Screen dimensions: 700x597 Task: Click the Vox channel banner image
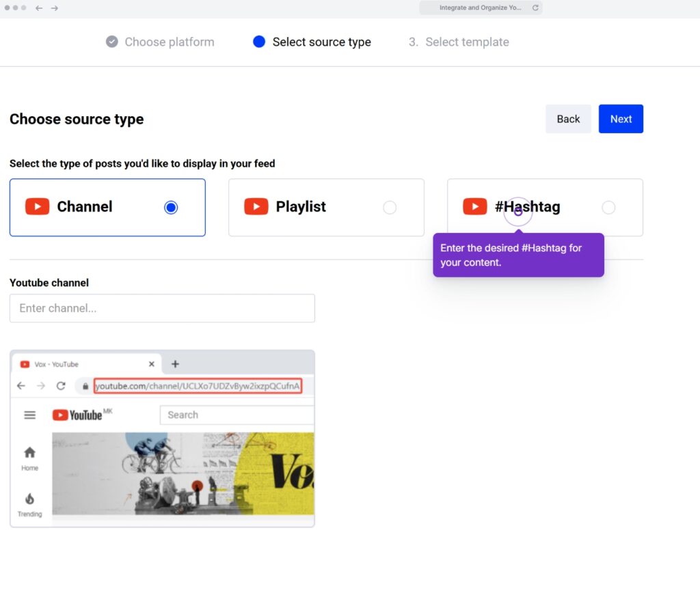tap(183, 473)
